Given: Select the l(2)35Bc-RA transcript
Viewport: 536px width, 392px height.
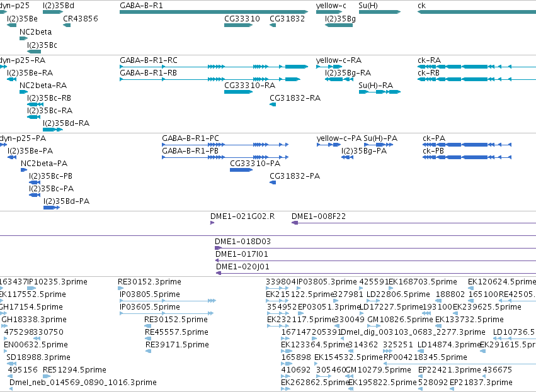Looking at the screenshot, I should coord(50,111).
